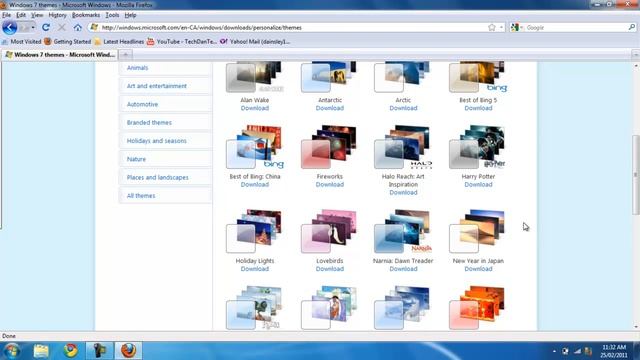Image resolution: width=640 pixels, height=360 pixels.
Task: Download the Best of Bing 5 theme
Action: click(478, 108)
